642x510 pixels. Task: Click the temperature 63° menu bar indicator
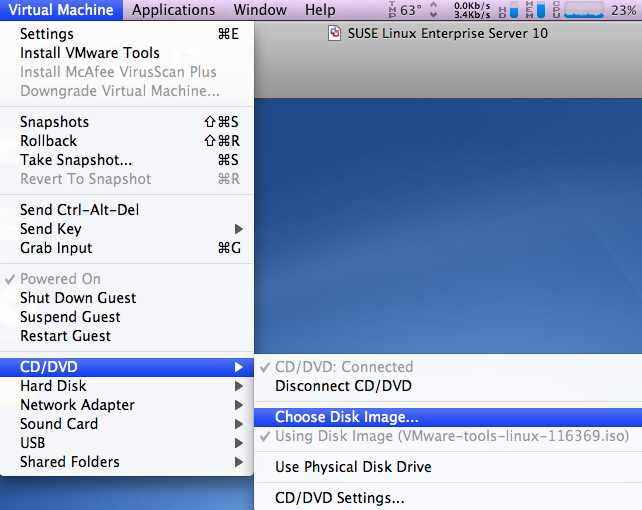coord(405,10)
